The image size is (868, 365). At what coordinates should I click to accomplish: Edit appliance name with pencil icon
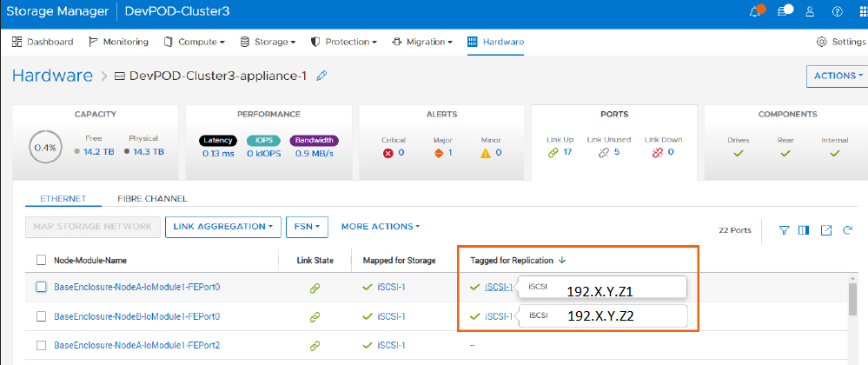321,76
